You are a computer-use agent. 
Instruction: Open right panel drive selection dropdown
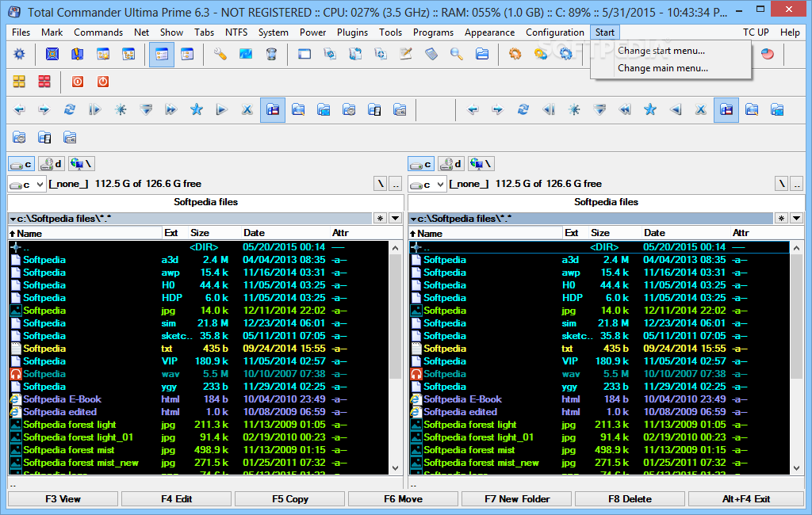[x=427, y=185]
